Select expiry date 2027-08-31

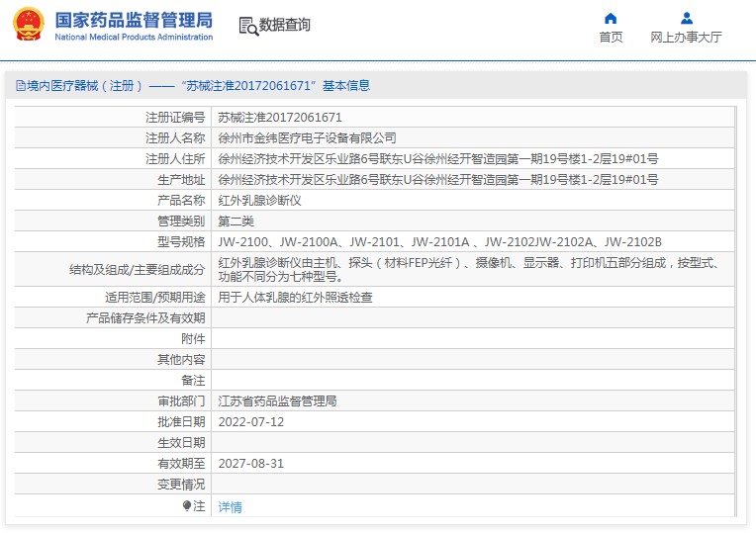point(250,463)
